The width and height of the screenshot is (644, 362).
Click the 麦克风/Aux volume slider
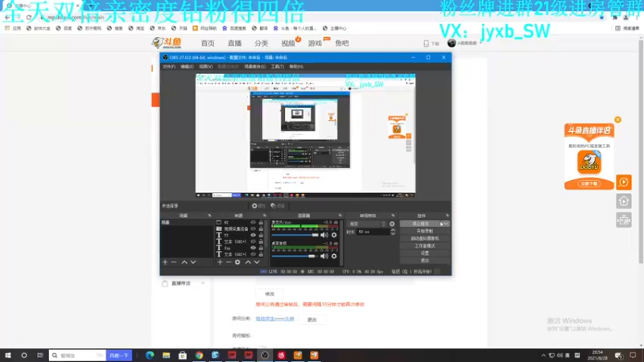[295, 235]
